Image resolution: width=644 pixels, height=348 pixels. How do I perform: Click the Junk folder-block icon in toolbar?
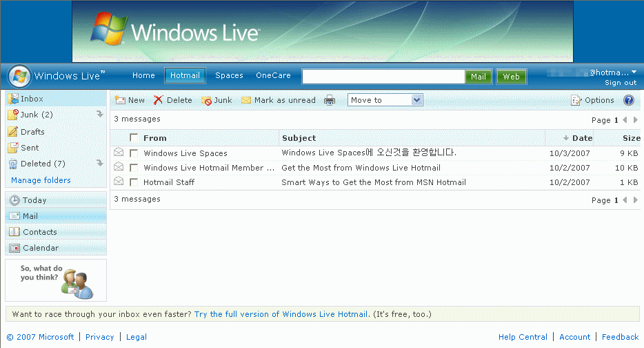(206, 100)
